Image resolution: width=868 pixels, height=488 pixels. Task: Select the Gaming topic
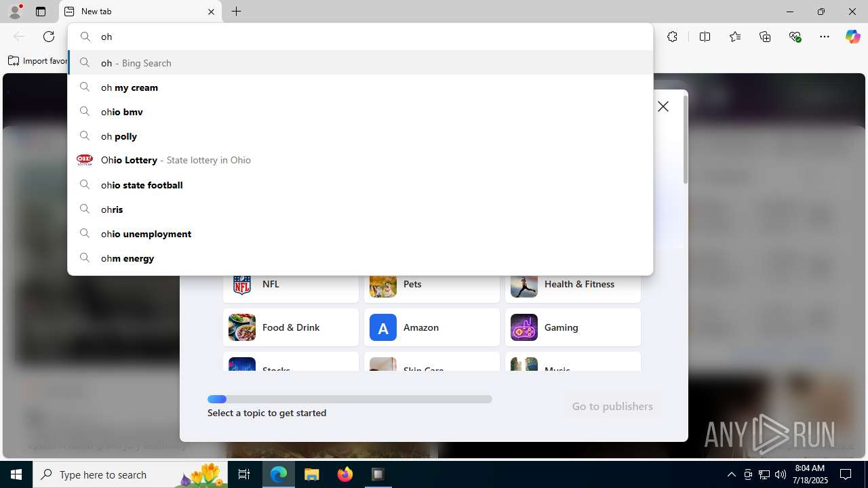point(573,327)
